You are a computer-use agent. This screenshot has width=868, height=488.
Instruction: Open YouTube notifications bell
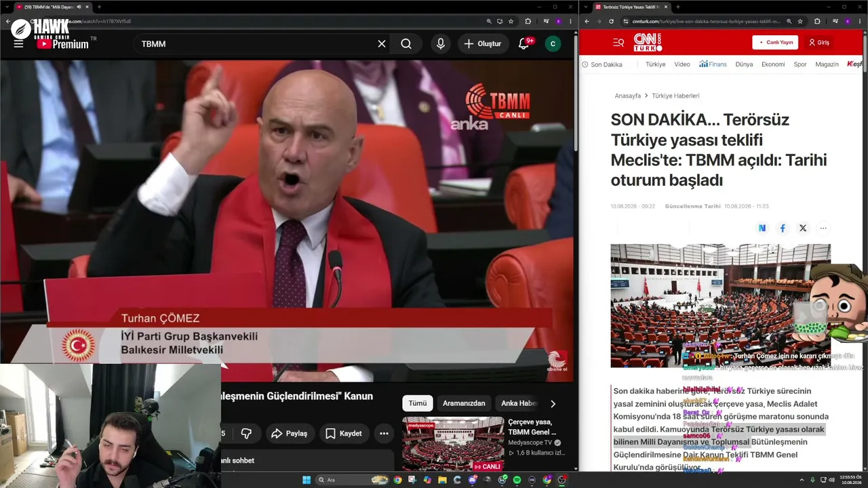tap(524, 44)
